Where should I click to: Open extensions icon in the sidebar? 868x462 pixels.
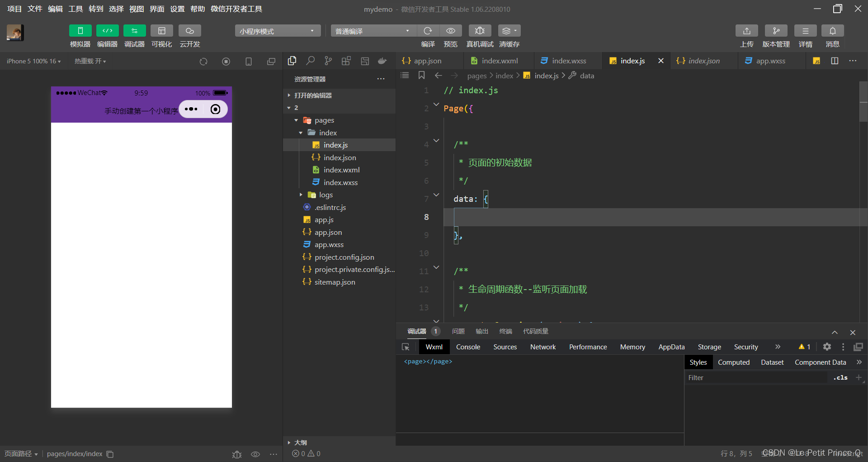(346, 61)
